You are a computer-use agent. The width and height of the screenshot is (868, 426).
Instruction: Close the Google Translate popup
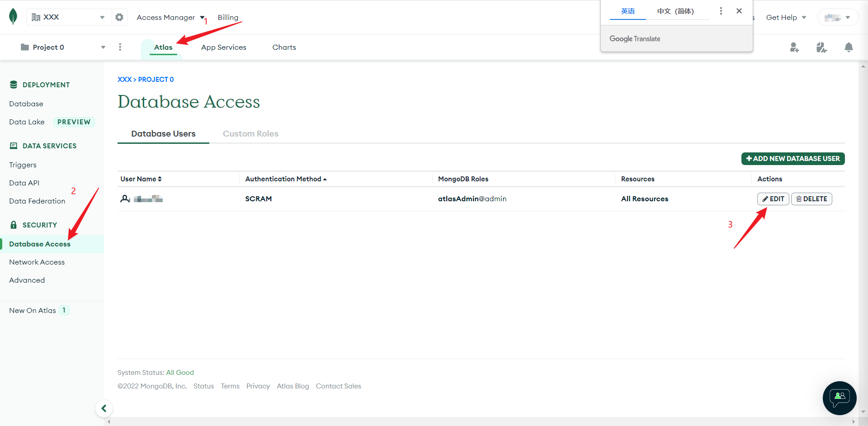coord(739,11)
